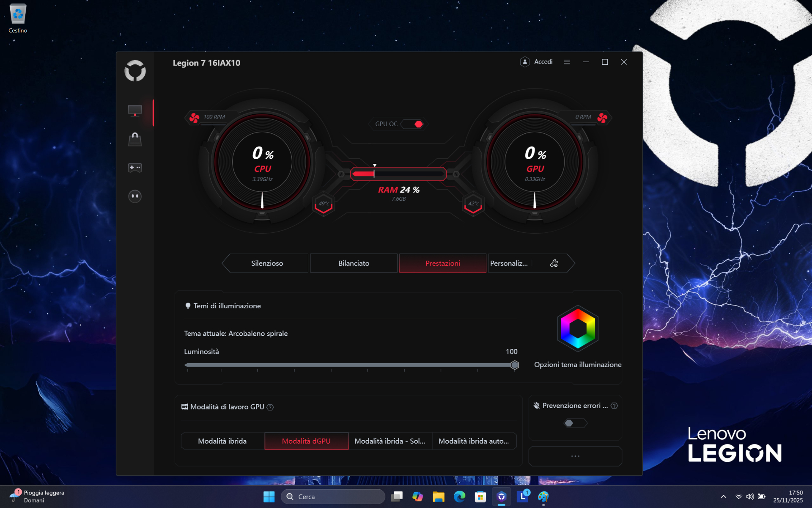Open the hamburger menu in the title bar

coord(567,62)
